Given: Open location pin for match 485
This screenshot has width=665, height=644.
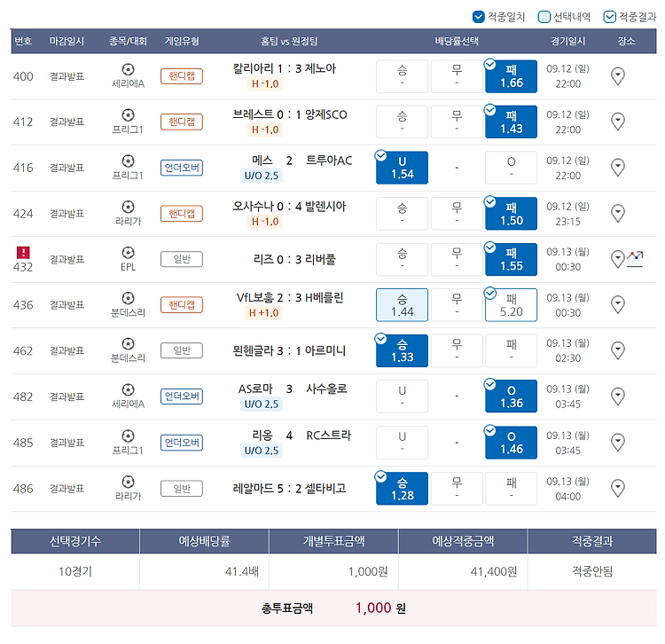Looking at the screenshot, I should (617, 443).
